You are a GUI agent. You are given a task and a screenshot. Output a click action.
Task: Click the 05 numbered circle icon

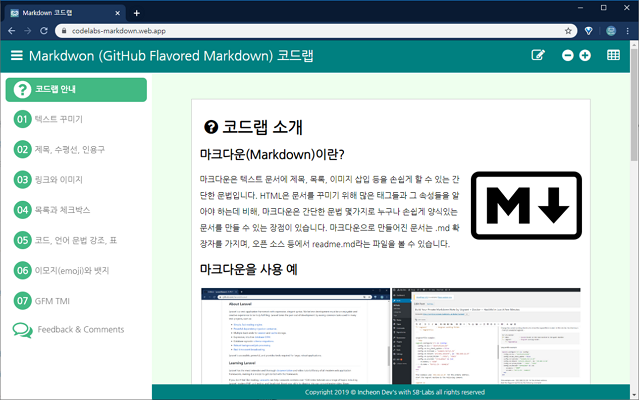point(22,240)
